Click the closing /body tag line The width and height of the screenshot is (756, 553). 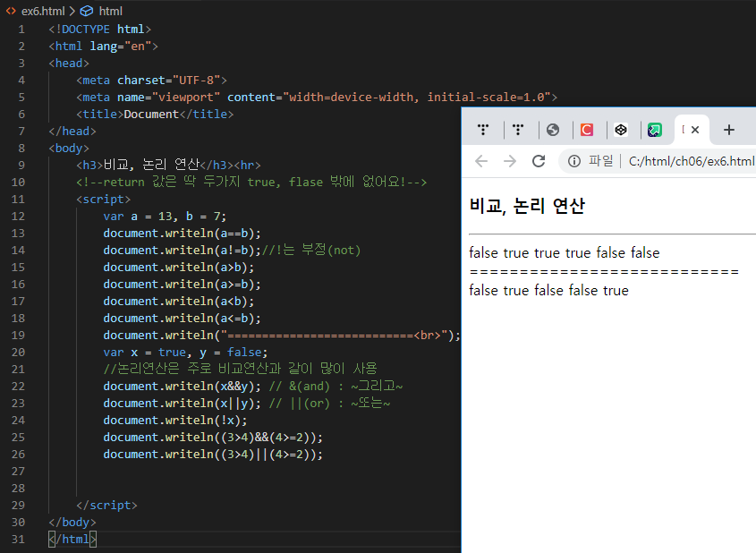[72, 523]
